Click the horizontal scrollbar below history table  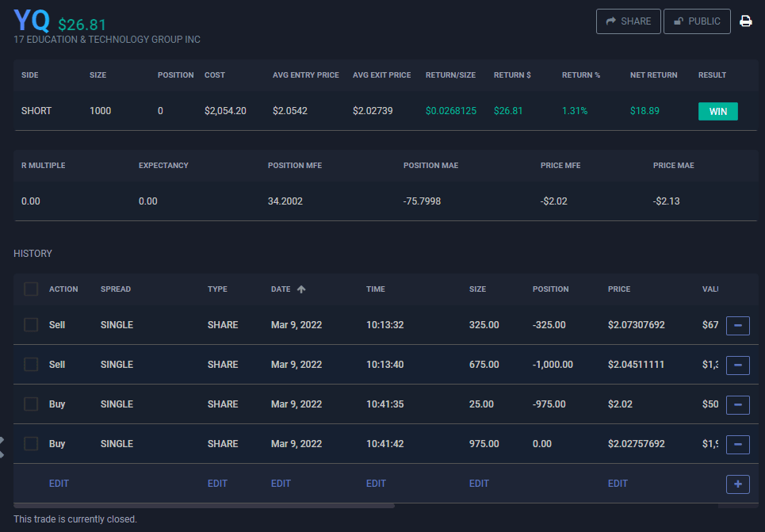[x=204, y=505]
